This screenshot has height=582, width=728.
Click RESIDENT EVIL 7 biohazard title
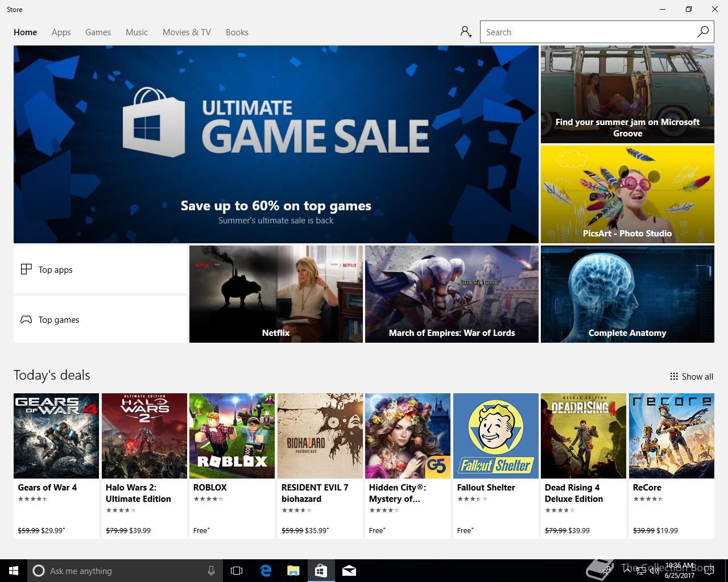pos(315,493)
